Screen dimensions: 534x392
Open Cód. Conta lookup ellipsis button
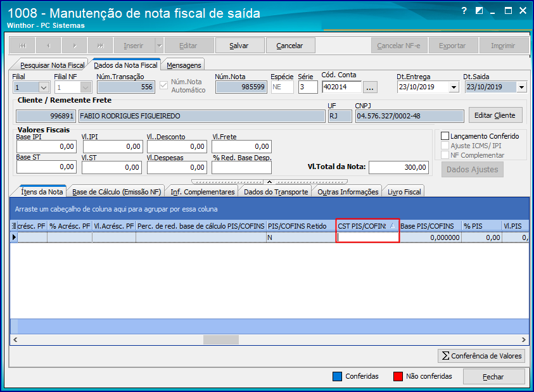click(x=370, y=87)
